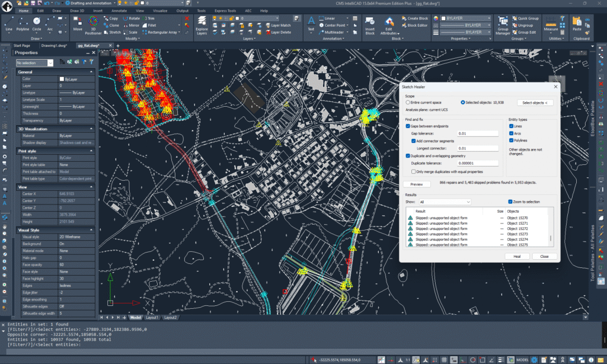Viewport: 607px width, 364px height.
Task: Select the Fillet tool
Action: point(149,25)
